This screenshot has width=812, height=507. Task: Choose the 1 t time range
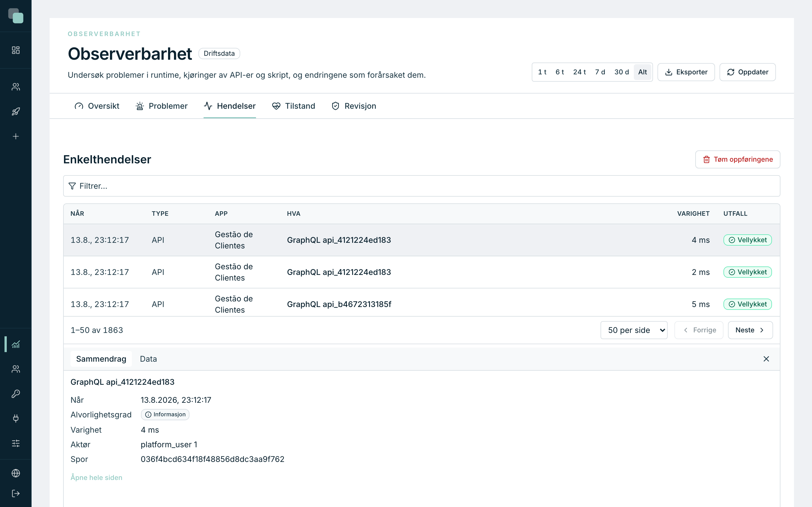542,72
